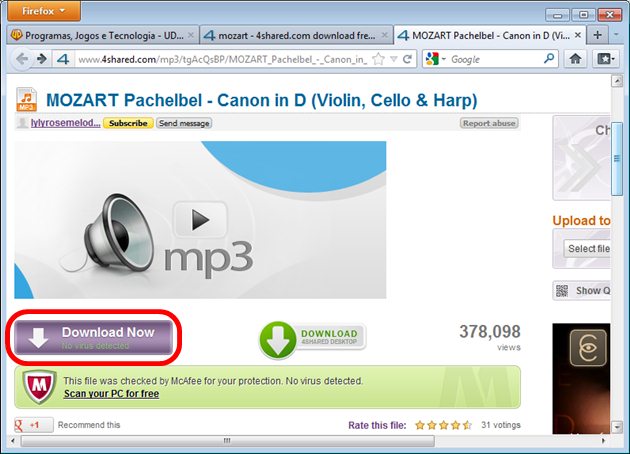Close the Programas, Jogos e Tecnologia tab
The height and width of the screenshot is (454, 630).
pos(191,35)
